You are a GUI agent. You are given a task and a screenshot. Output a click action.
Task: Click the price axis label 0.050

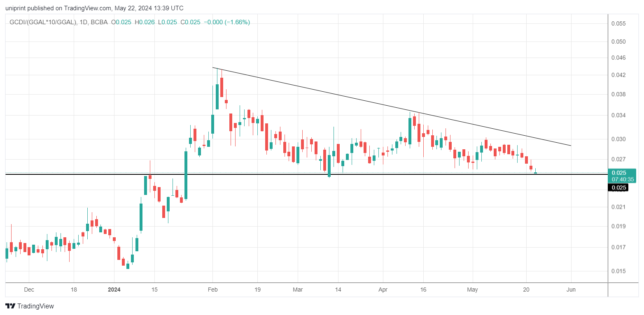coord(618,42)
